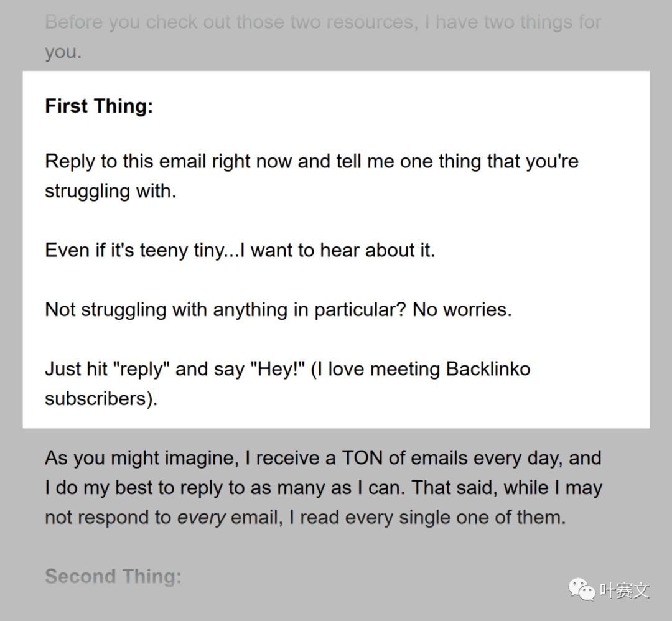Image resolution: width=672 pixels, height=621 pixels.
Task: Click the italic word 'every'
Action: coord(201,518)
